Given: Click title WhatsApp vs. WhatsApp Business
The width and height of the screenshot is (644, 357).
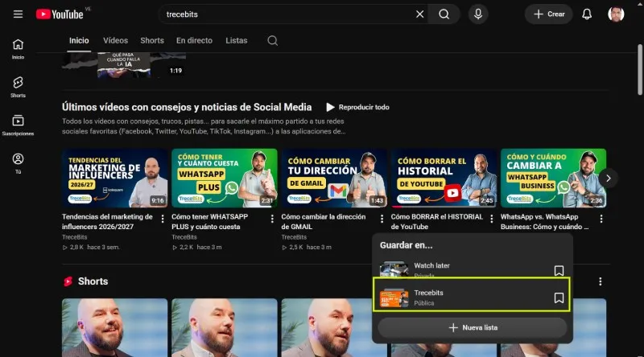Looking at the screenshot, I should point(544,222).
